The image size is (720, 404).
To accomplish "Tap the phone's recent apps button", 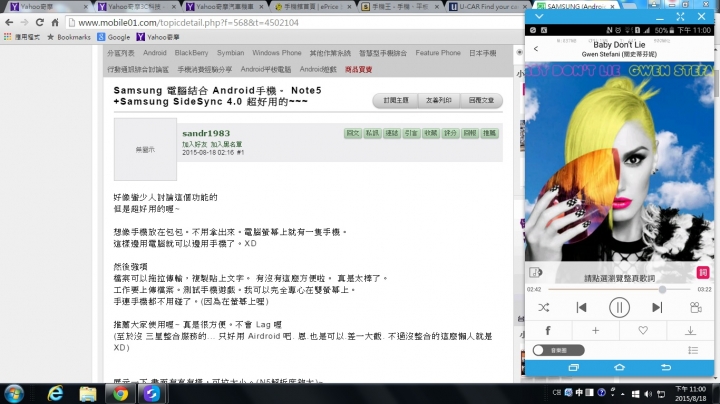I will click(574, 367).
